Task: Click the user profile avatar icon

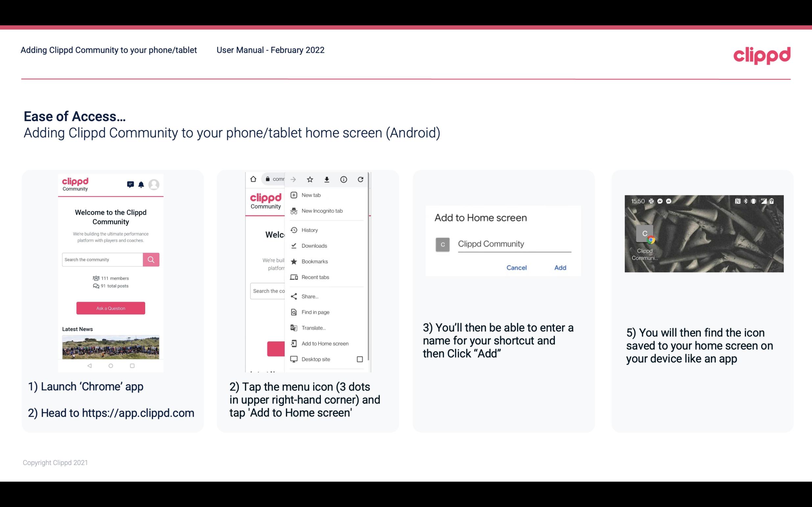Action: [155, 184]
